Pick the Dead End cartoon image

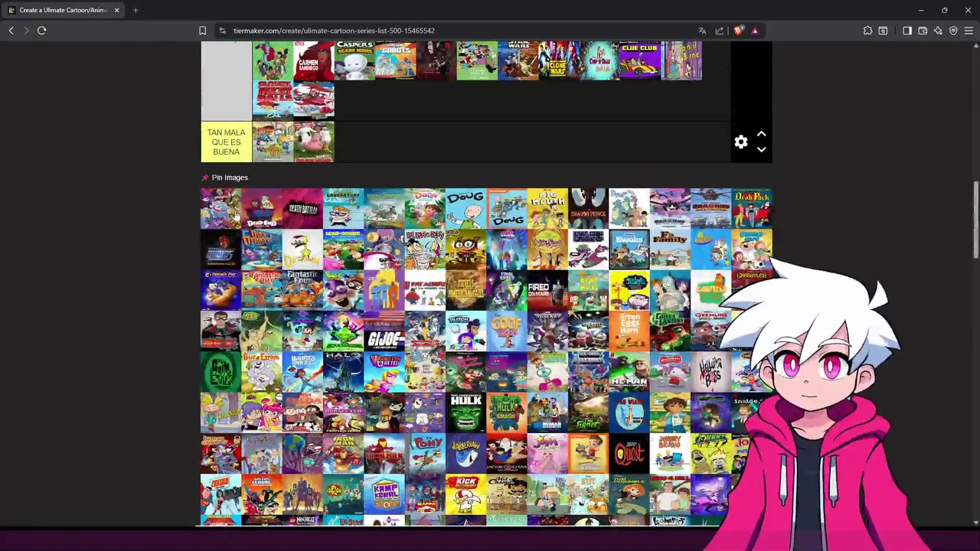pos(262,208)
